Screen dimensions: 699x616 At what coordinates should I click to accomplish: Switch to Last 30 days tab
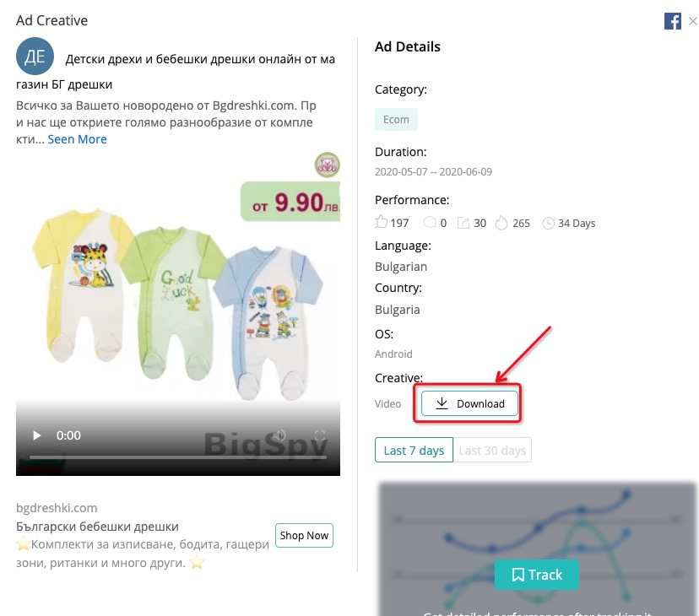point(492,451)
